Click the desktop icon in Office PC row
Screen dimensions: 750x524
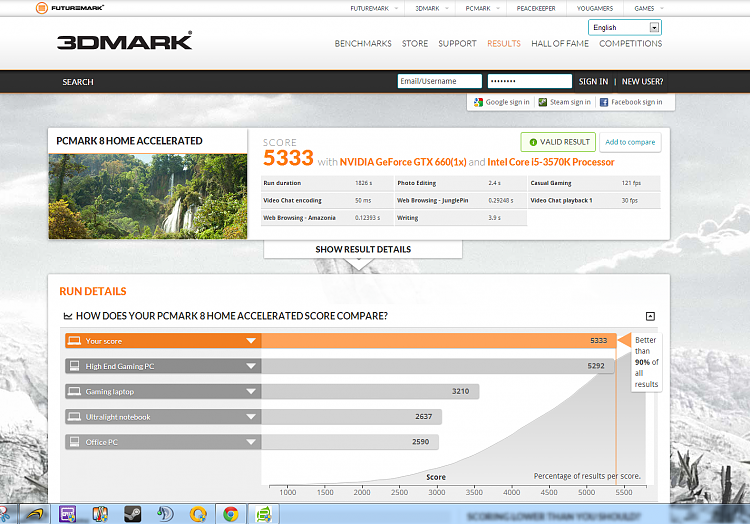tap(74, 442)
